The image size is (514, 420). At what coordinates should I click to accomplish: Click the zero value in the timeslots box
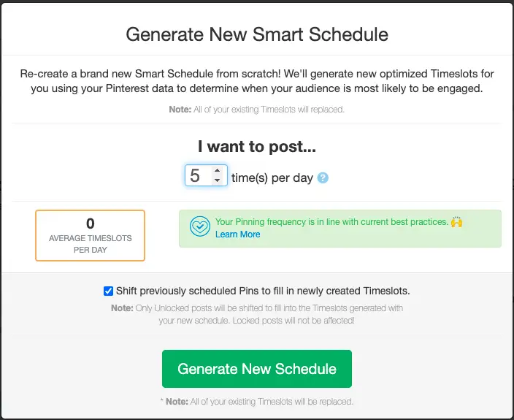click(x=90, y=224)
